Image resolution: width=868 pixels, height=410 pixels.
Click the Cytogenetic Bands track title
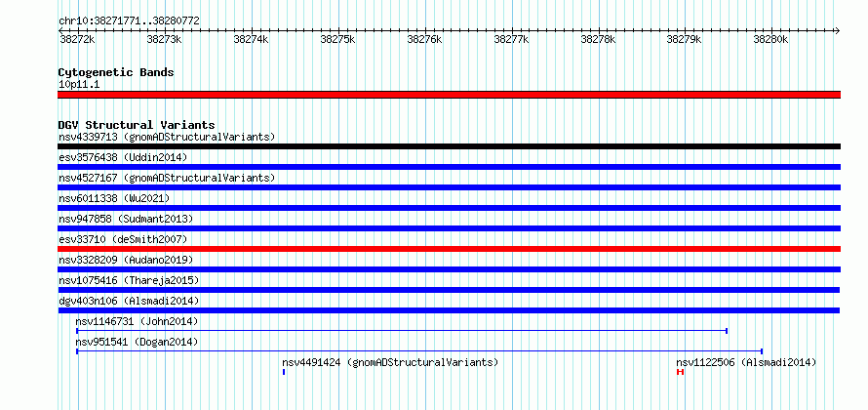point(116,72)
